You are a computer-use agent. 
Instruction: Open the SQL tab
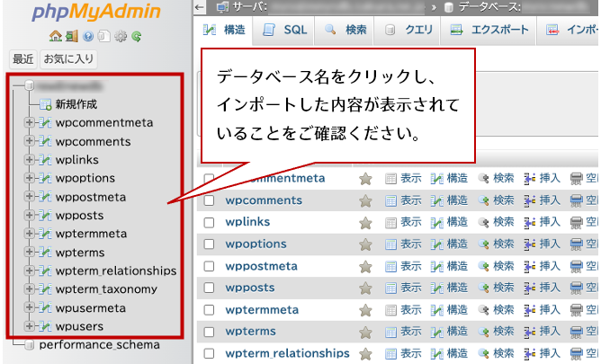click(284, 30)
